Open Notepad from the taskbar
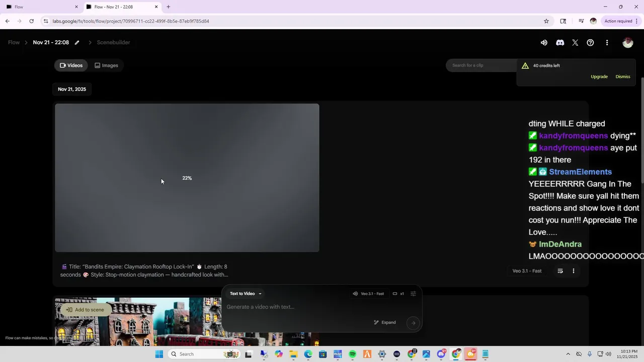This screenshot has height=362, width=644. [486, 354]
